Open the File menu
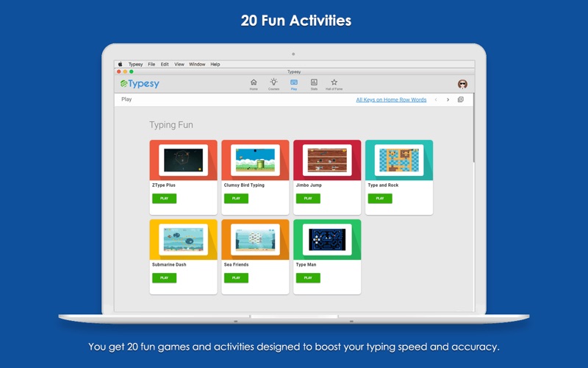This screenshot has width=588, height=368. coord(151,64)
